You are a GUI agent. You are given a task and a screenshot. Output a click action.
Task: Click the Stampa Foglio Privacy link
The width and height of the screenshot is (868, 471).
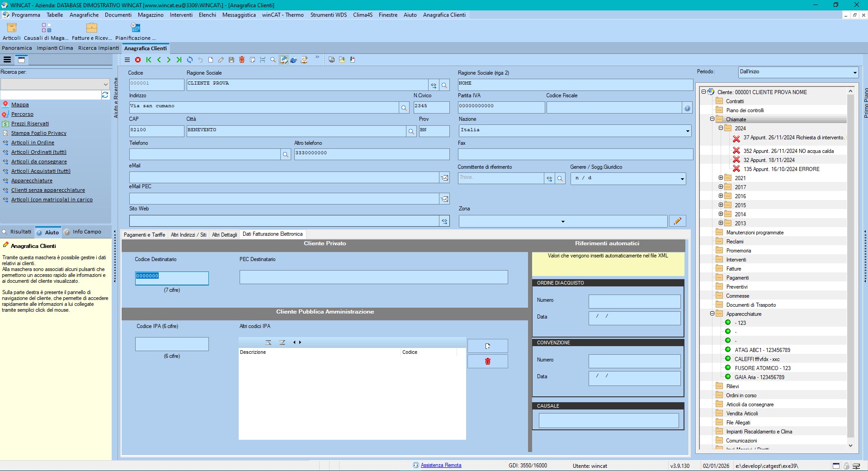pos(39,133)
